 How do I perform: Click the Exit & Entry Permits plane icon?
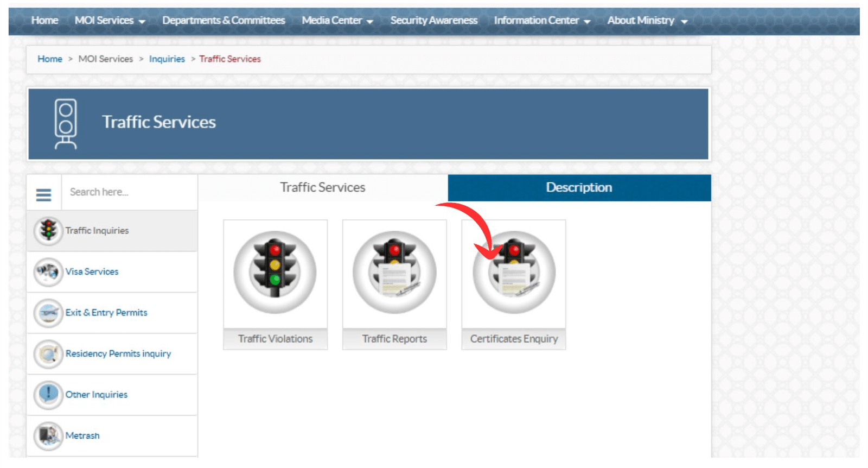[48, 313]
